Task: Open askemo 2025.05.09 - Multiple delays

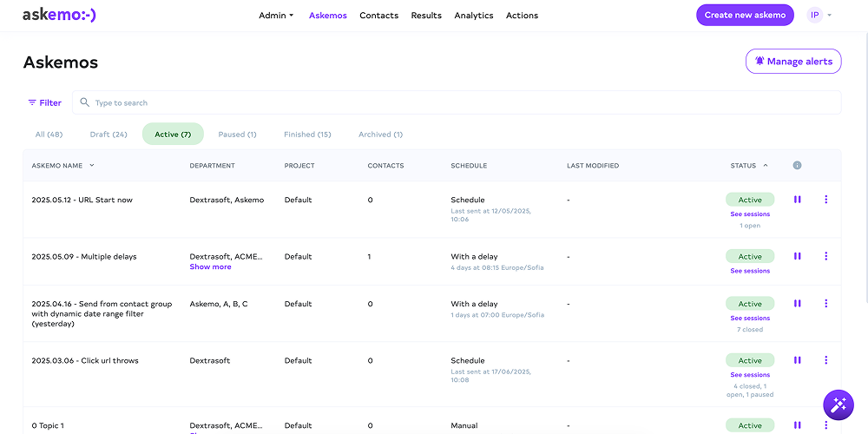Action: pyautogui.click(x=84, y=256)
